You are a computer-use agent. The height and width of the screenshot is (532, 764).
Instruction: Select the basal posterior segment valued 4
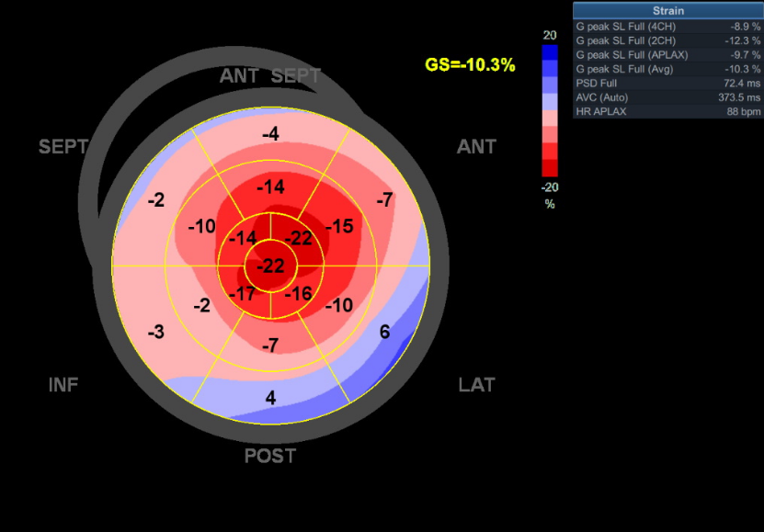click(270, 398)
